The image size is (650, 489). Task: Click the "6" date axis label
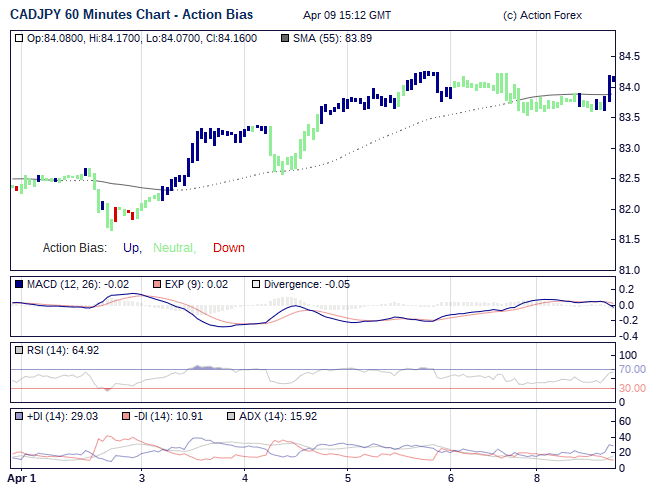(x=451, y=478)
